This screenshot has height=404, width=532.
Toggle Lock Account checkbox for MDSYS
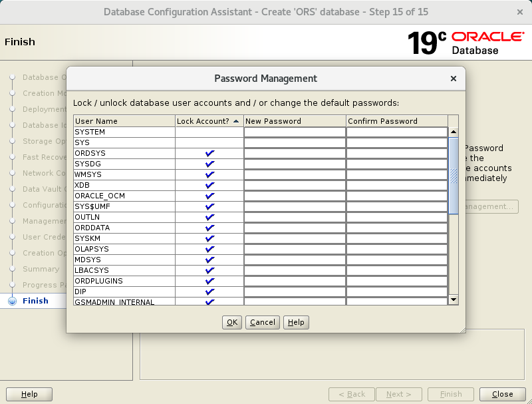coord(209,260)
